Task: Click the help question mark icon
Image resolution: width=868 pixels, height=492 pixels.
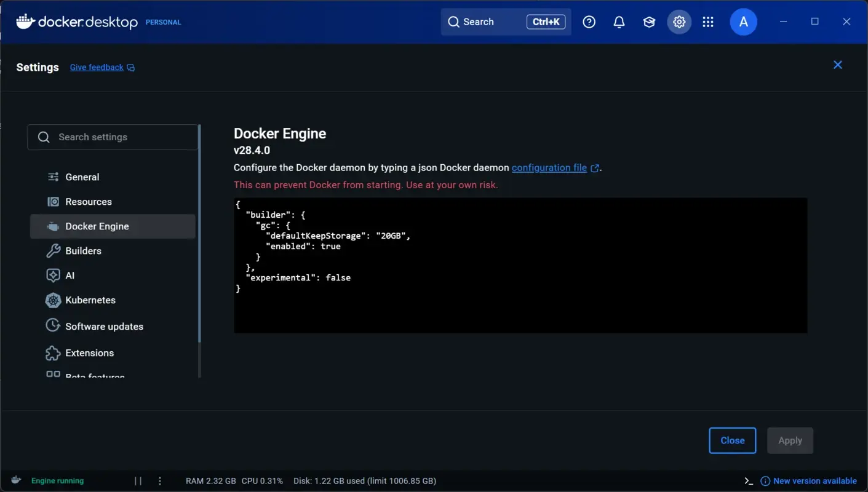Action: 589,22
